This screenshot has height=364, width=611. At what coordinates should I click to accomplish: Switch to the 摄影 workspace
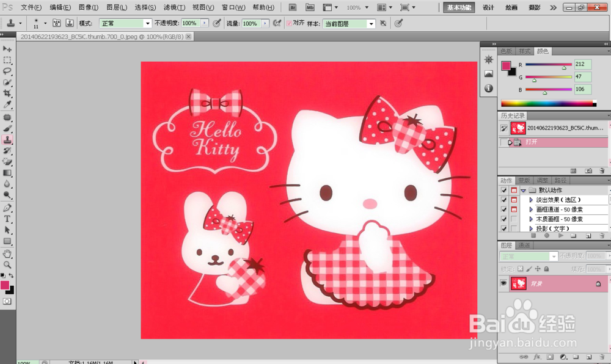coord(534,7)
